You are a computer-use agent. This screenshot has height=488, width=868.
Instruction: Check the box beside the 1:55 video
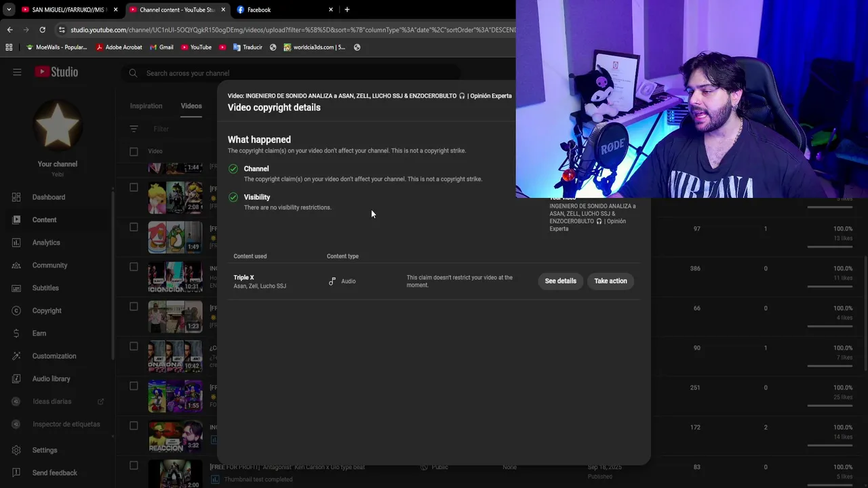click(x=134, y=386)
